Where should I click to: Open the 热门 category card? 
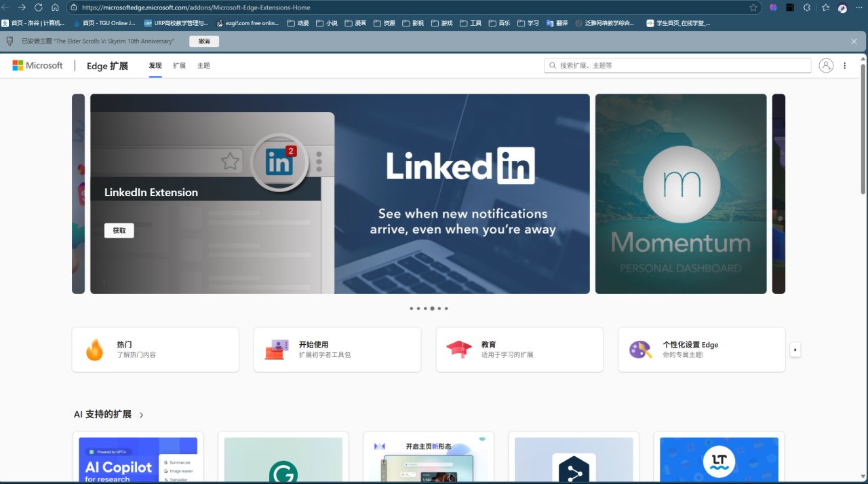[155, 350]
